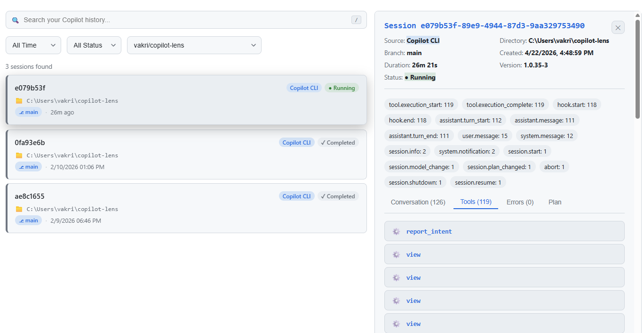Click session.plan_changed: 1 chip
The image size is (644, 333).
(499, 167)
